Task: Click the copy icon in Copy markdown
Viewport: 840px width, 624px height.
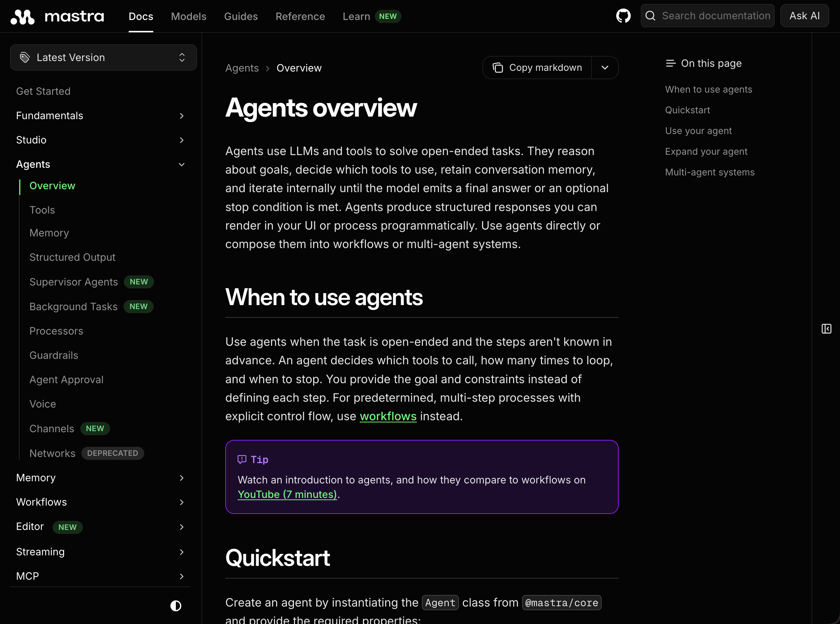Action: 498,68
